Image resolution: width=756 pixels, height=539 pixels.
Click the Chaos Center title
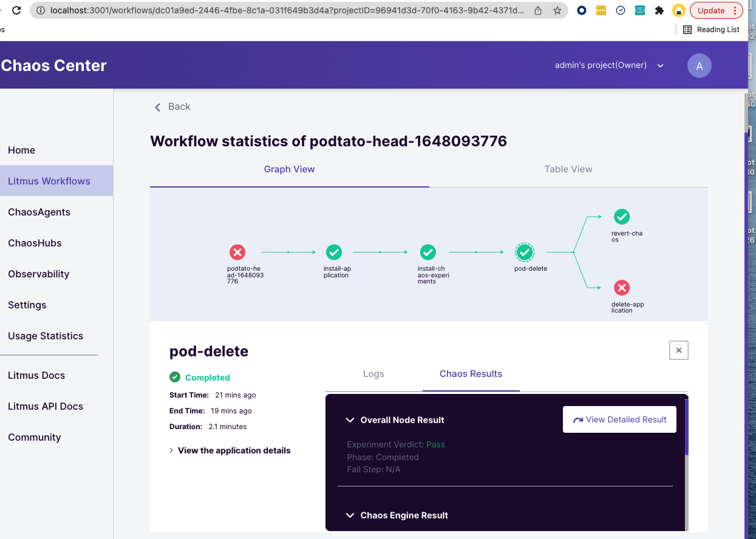(53, 66)
